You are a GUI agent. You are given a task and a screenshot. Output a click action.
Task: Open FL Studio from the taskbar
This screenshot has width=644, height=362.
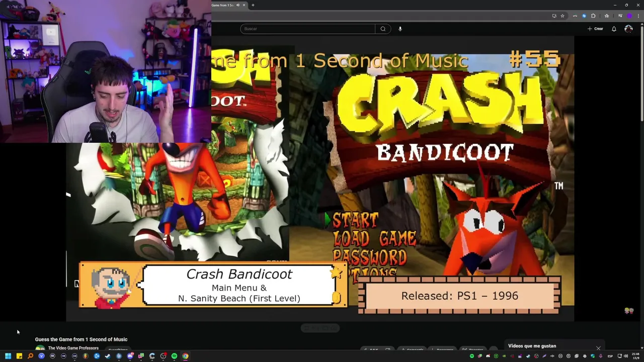[86, 356]
